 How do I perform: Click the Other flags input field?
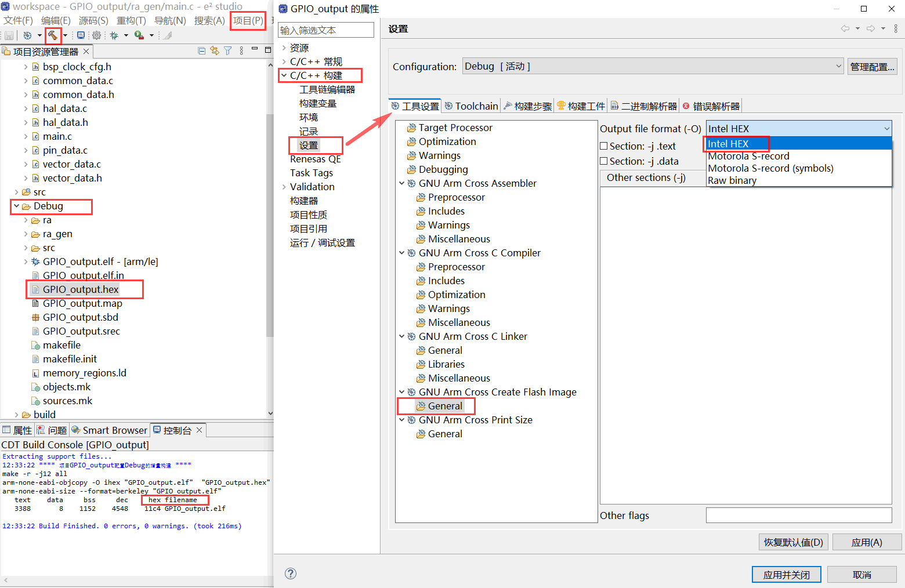point(799,515)
